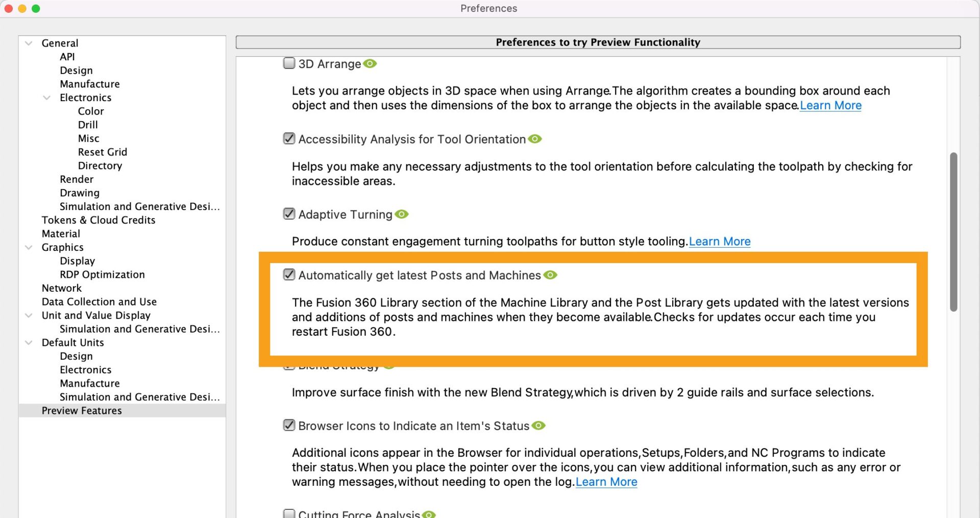The image size is (980, 518).
Task: Select the Drill item
Action: [88, 125]
